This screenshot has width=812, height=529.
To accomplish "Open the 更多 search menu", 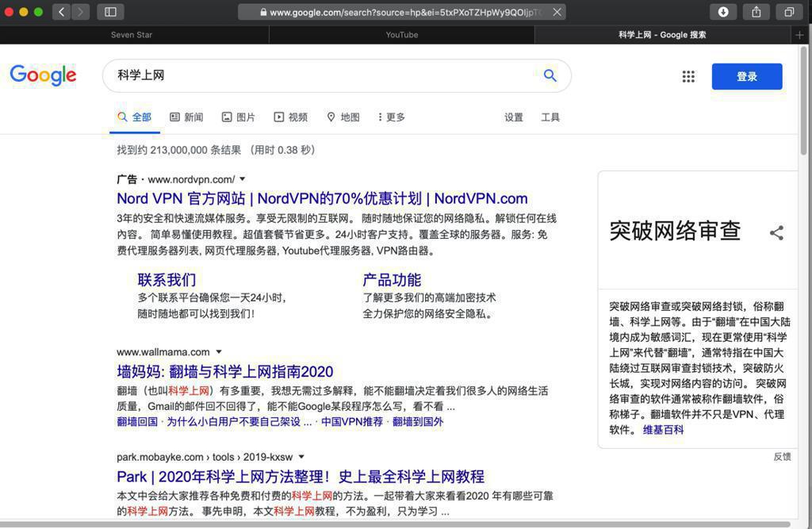I will point(392,117).
